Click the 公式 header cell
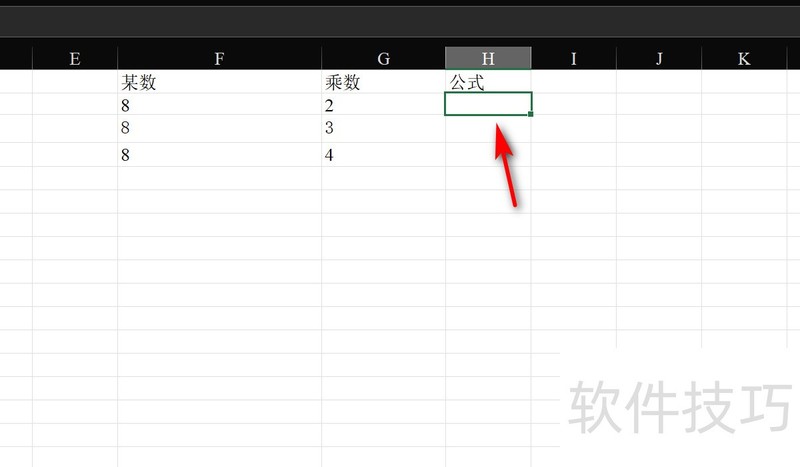 tap(488, 82)
